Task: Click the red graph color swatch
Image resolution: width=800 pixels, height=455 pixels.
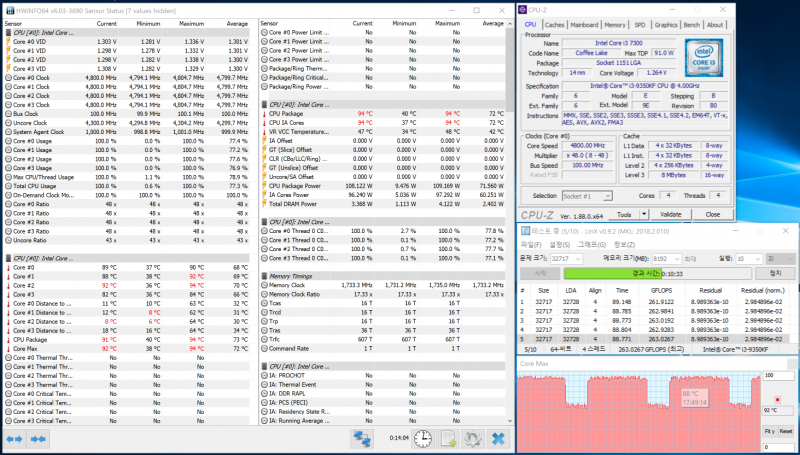Action: click(777, 400)
